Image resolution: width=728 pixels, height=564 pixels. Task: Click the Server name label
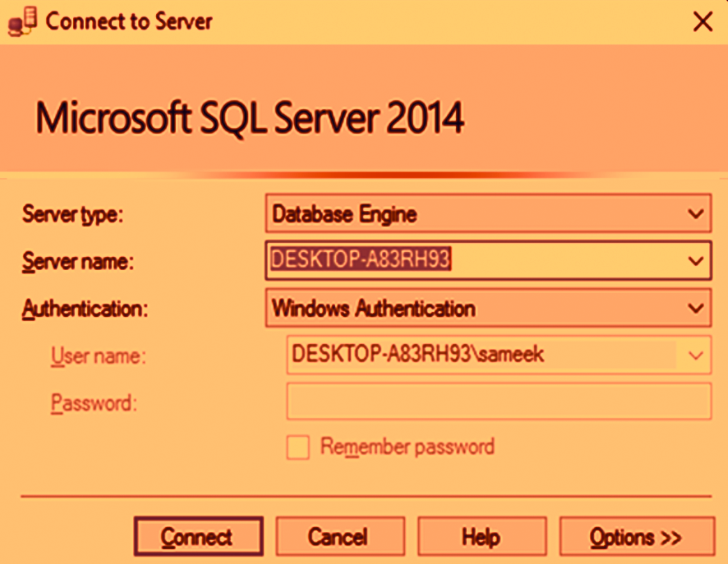click(x=78, y=262)
